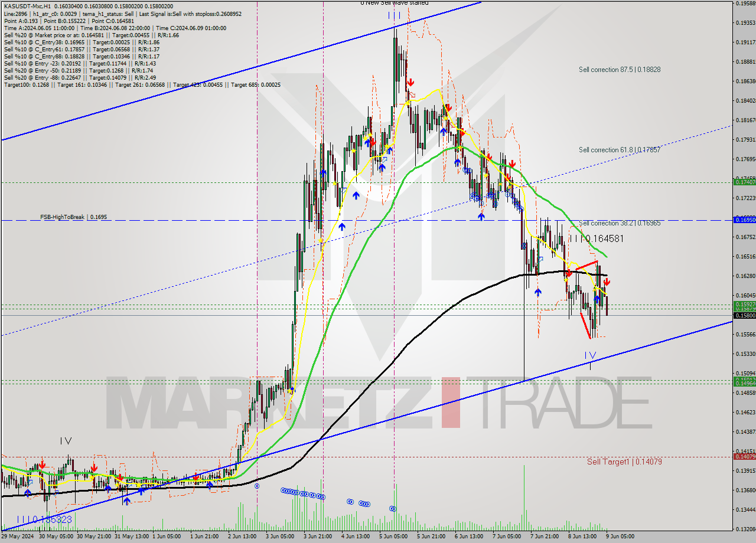
Task: Click the '1 Jun 05:00' time axis label
Action: pos(167,537)
